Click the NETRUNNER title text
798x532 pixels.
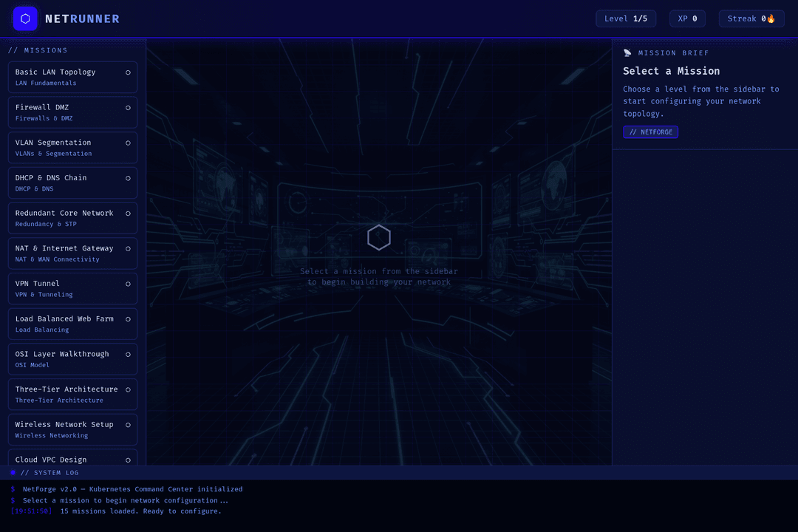tap(83, 18)
